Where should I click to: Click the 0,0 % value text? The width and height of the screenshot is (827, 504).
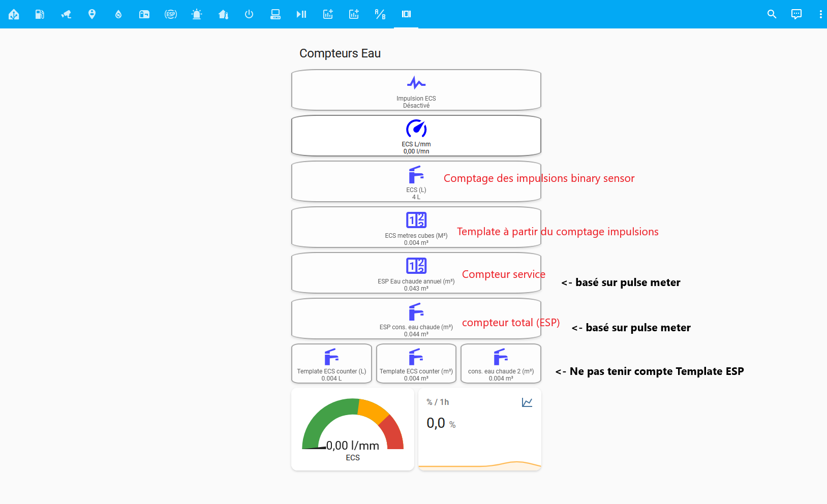pyautogui.click(x=441, y=423)
